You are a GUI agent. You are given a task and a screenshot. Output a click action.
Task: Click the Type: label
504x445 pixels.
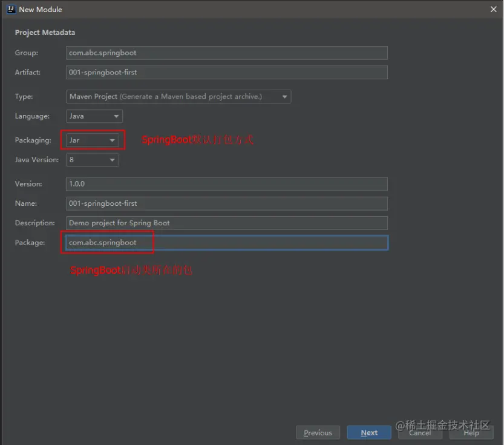point(24,96)
